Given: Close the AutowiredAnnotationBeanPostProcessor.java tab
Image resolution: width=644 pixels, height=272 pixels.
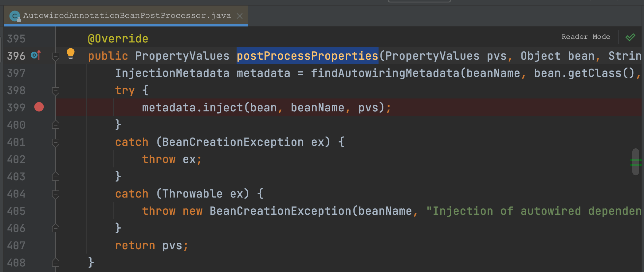Looking at the screenshot, I should 240,16.
